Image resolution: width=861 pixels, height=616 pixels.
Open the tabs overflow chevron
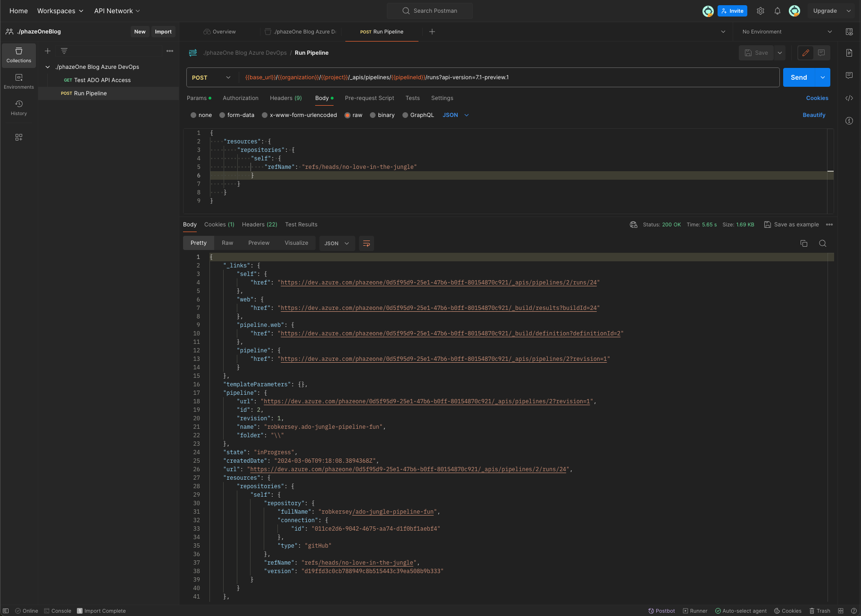click(x=723, y=32)
